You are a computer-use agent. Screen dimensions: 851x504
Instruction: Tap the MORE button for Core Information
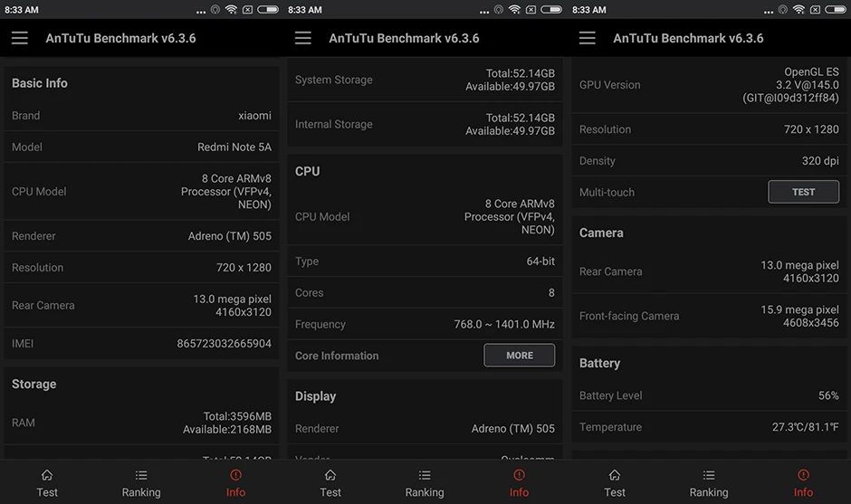(520, 356)
